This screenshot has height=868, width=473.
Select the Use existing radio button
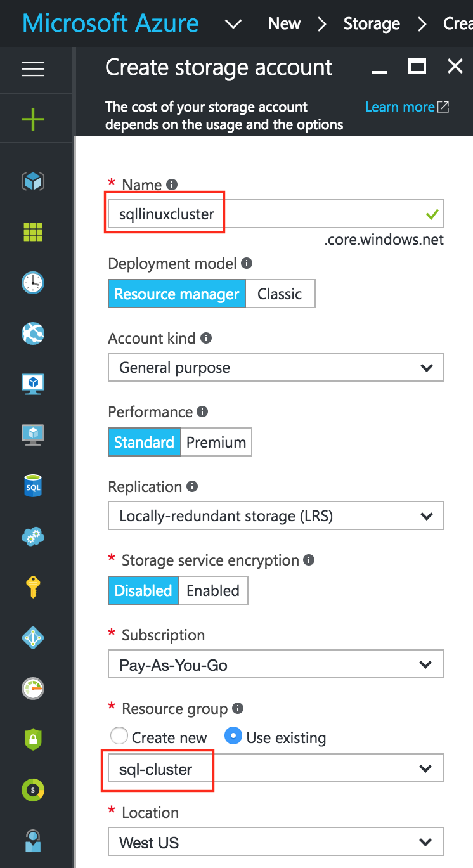(233, 737)
